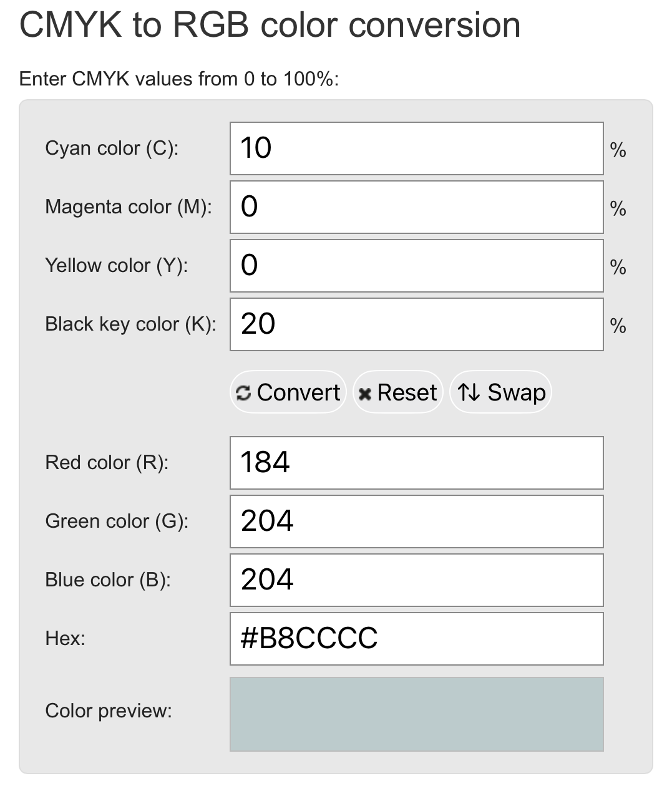Select the Red color result field
Viewport: 672px width, 786px height.
(416, 463)
